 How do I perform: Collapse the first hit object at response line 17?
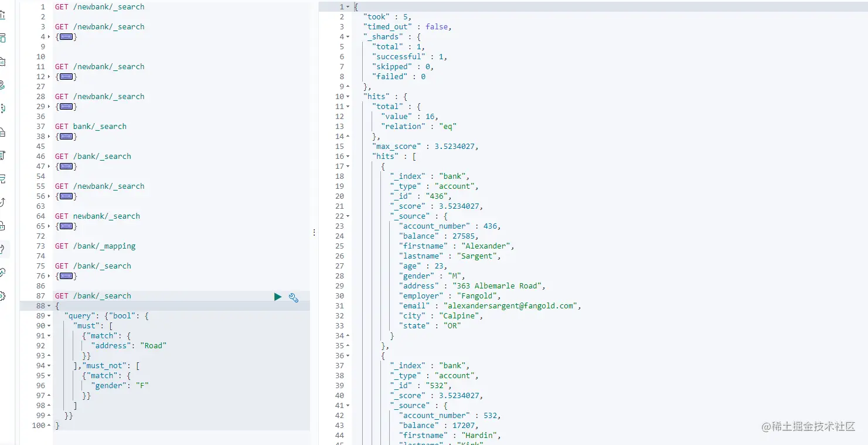[x=348, y=167]
